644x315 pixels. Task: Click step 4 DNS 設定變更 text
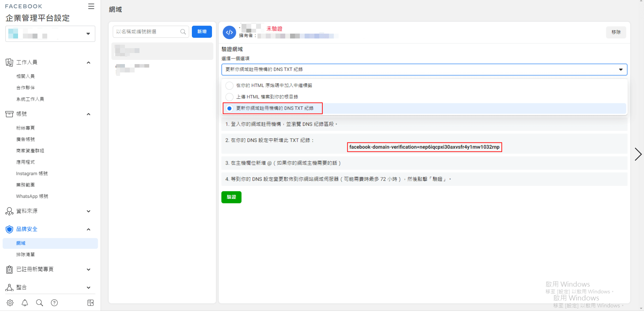coord(338,179)
